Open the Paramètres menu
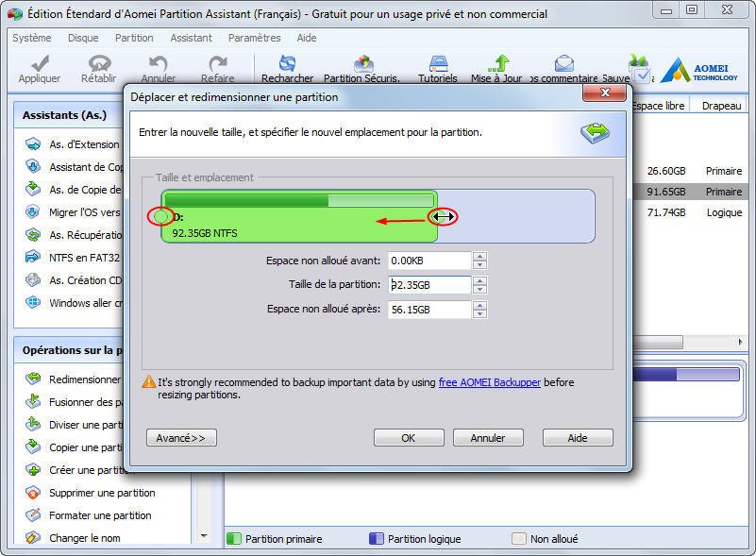The height and width of the screenshot is (556, 756). click(255, 38)
